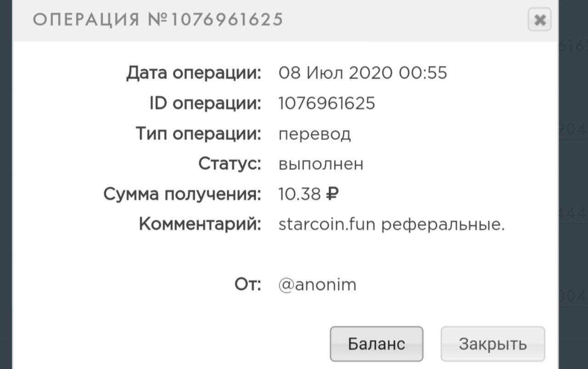Viewport: 588px width, 369px height.
Task: Open the sender @anonim
Action: [x=317, y=285]
